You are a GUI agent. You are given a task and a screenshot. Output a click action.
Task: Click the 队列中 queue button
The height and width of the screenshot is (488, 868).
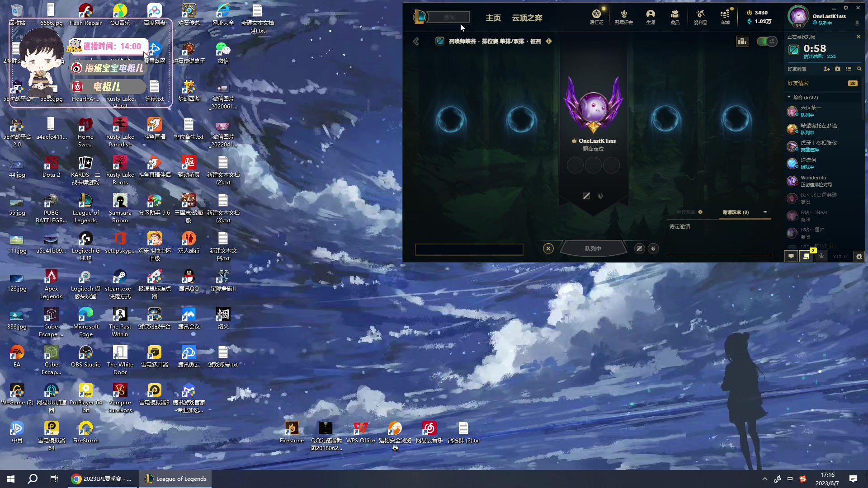point(593,249)
